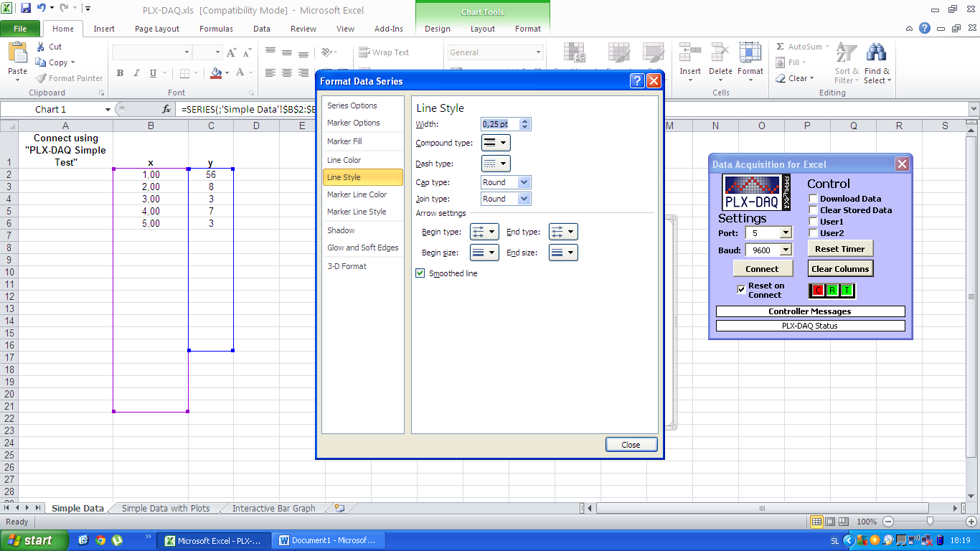Expand the Cap type Round dropdown
The height and width of the screenshot is (551, 980).
(x=526, y=182)
